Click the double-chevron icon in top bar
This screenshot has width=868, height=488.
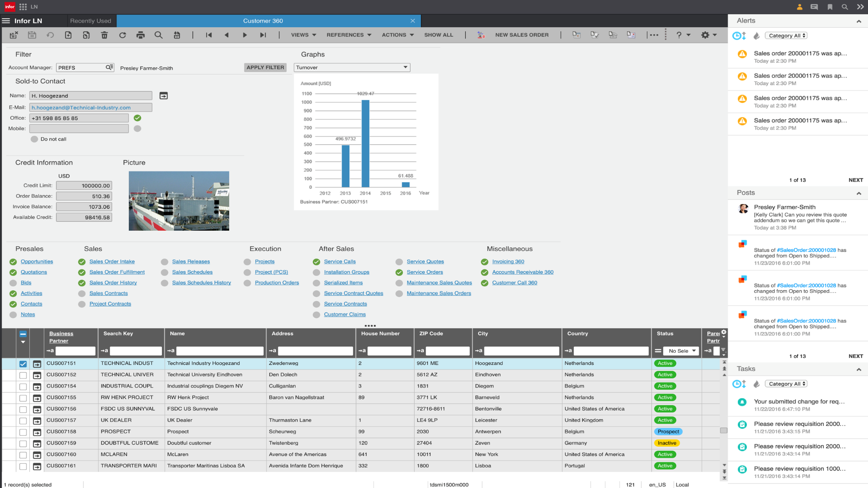(x=860, y=7)
